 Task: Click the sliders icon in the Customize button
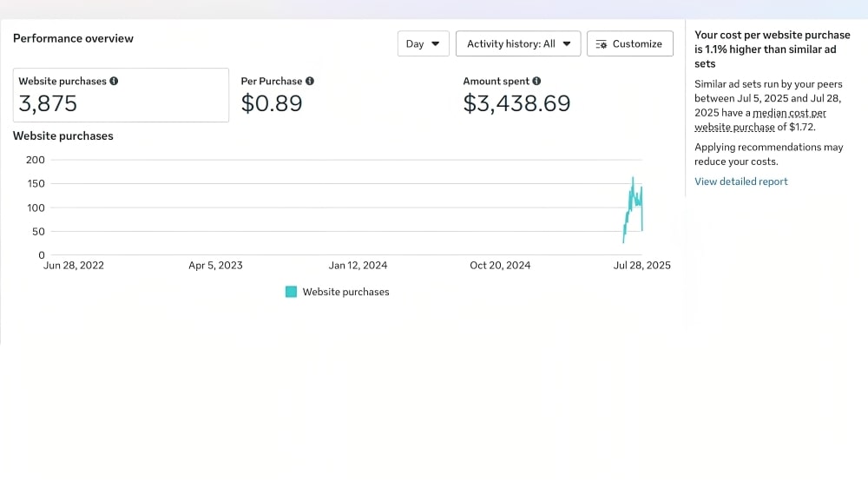pos(602,44)
